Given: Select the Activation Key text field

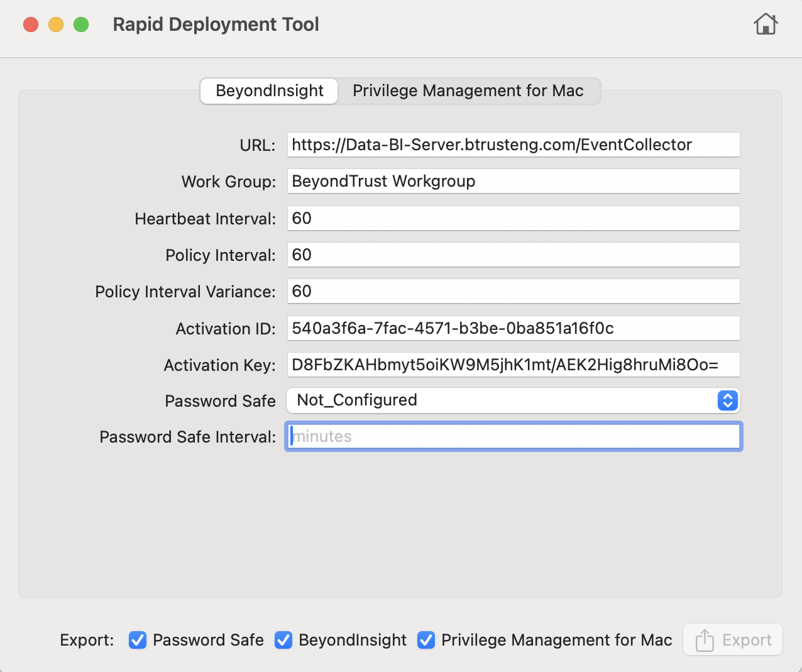Looking at the screenshot, I should [x=514, y=365].
